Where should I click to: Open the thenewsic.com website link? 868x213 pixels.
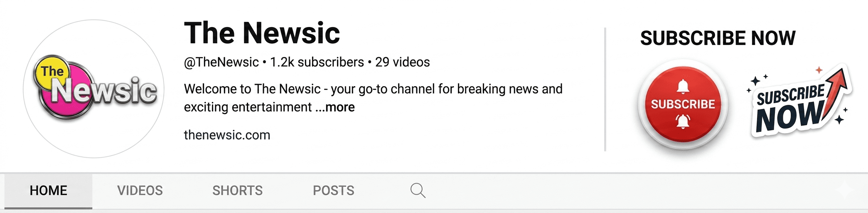tap(227, 135)
